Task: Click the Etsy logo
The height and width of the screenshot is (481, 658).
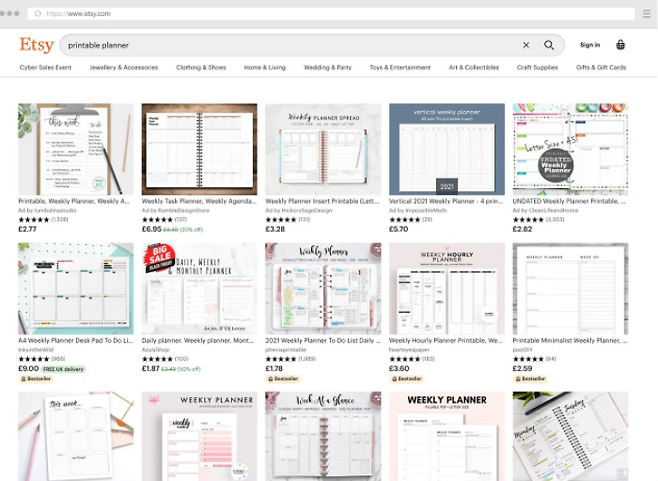Action: point(36,45)
